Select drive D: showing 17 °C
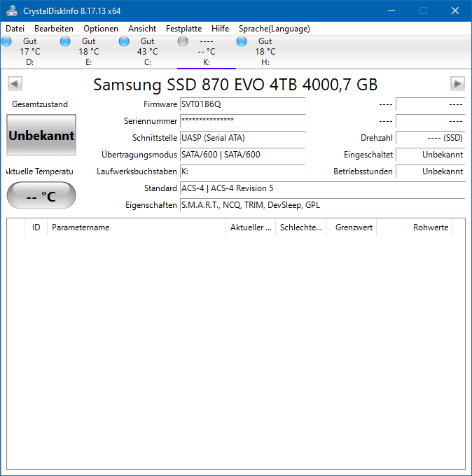The height and width of the screenshot is (476, 472). (30, 52)
